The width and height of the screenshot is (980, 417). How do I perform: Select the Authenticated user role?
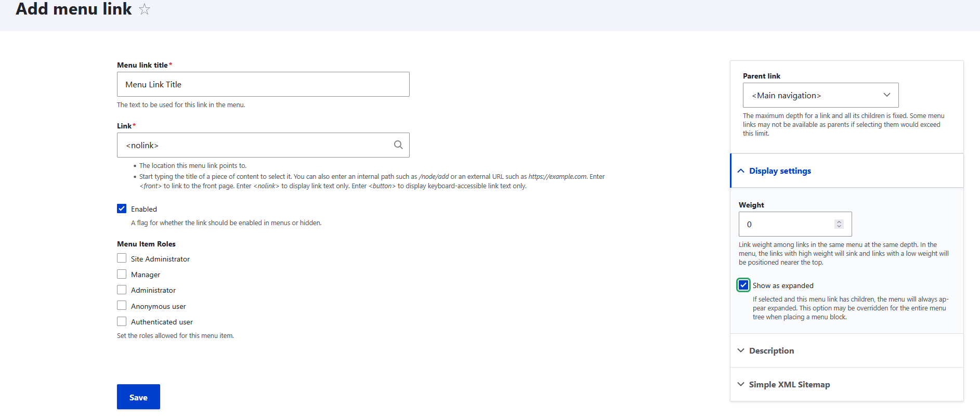coord(122,321)
